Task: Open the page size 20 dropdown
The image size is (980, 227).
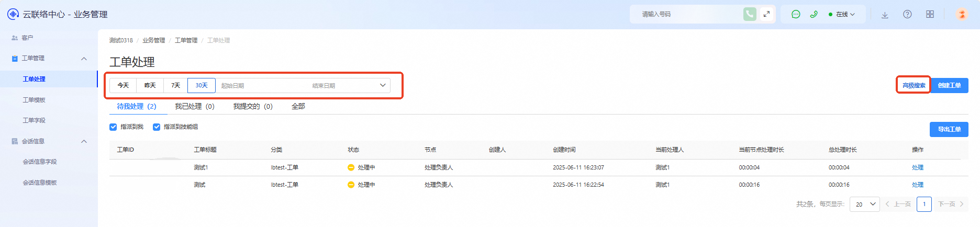Action: point(864,204)
